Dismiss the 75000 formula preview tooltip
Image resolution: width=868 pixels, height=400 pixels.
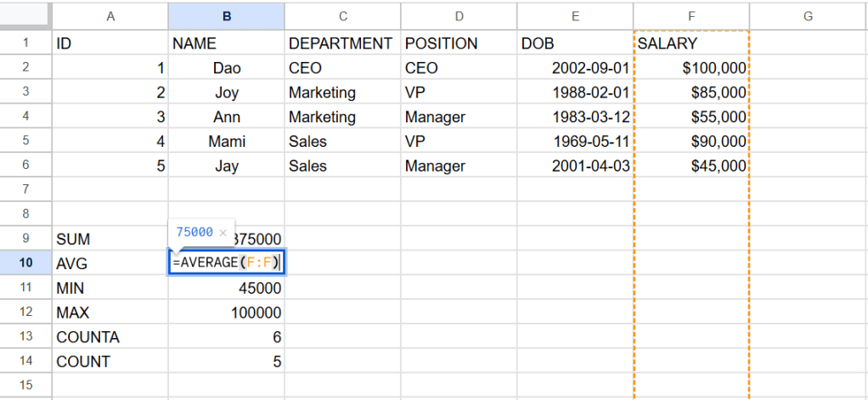click(x=223, y=232)
